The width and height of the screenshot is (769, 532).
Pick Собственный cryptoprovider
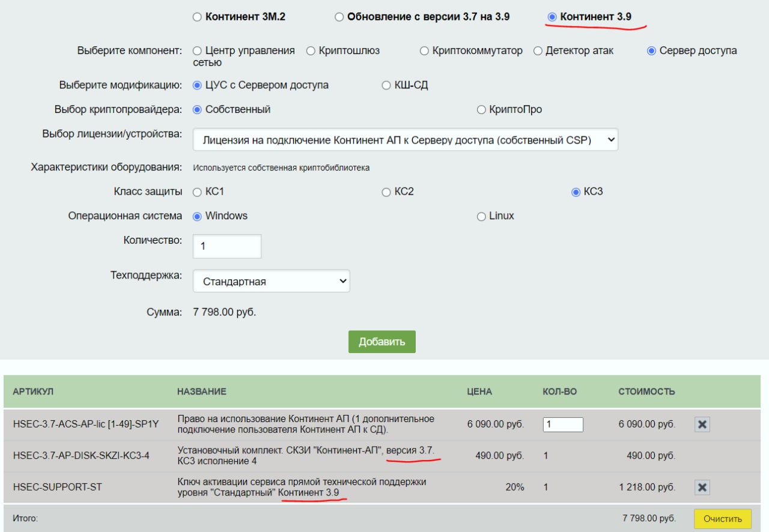click(197, 110)
